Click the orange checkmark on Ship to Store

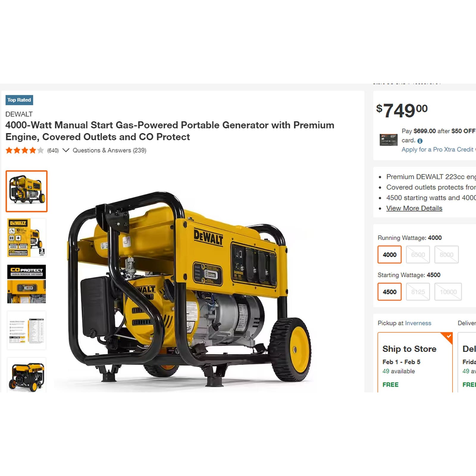tap(449, 336)
